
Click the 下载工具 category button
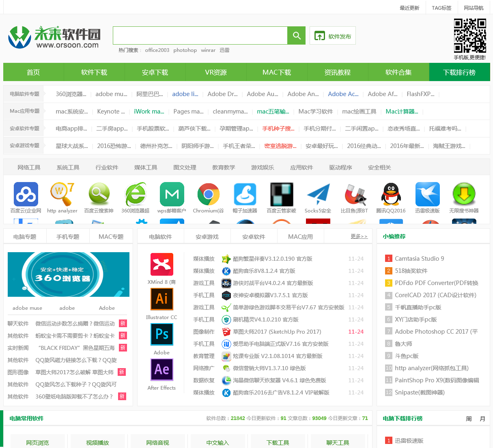(x=278, y=442)
